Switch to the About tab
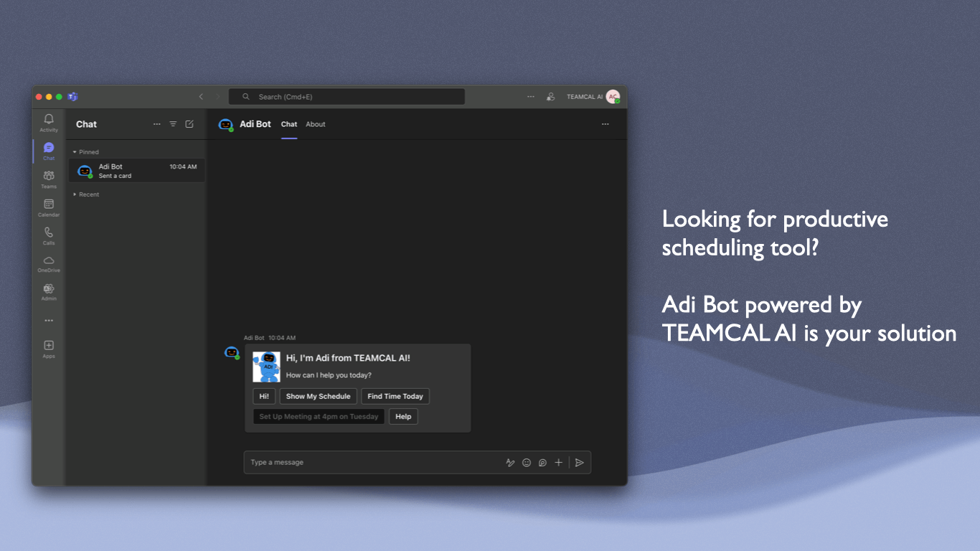This screenshot has width=980, height=551. click(x=316, y=124)
